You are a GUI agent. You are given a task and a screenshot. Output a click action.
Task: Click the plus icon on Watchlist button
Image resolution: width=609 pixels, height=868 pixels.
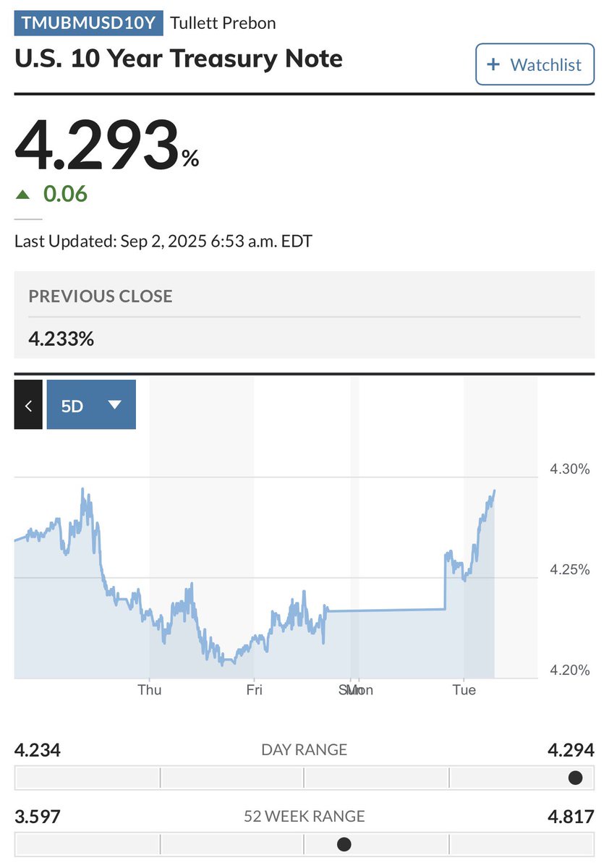[493, 64]
